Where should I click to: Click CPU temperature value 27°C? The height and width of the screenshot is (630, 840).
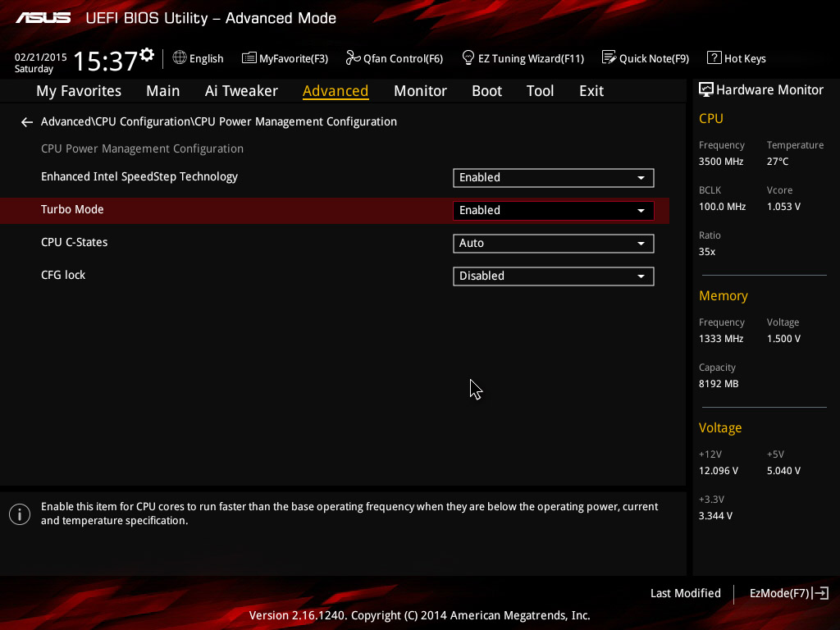(778, 162)
